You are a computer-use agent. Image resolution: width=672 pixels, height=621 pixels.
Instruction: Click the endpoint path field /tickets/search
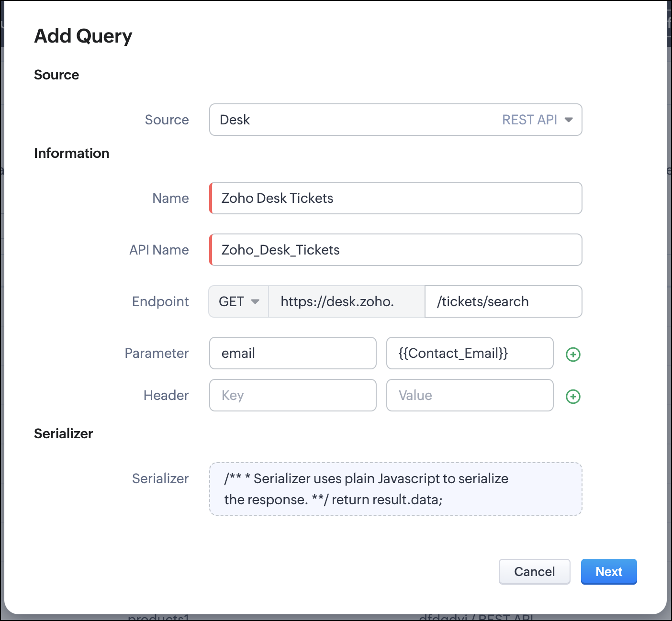504,301
